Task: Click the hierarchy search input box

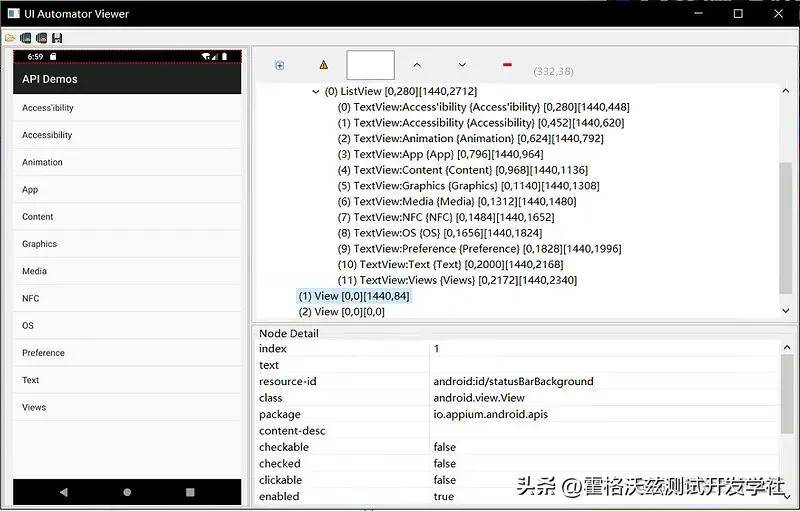Action: pyautogui.click(x=370, y=65)
